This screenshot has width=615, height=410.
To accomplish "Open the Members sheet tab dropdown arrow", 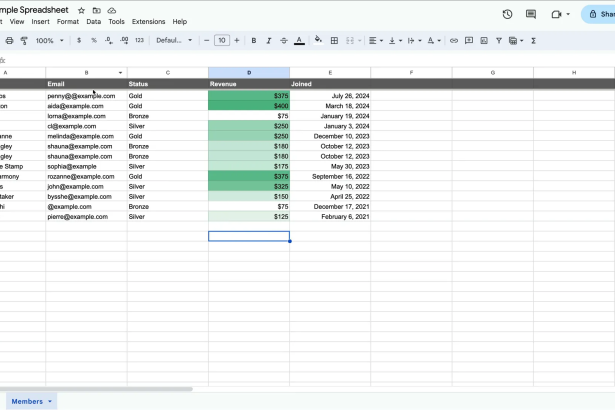I will click(51, 401).
